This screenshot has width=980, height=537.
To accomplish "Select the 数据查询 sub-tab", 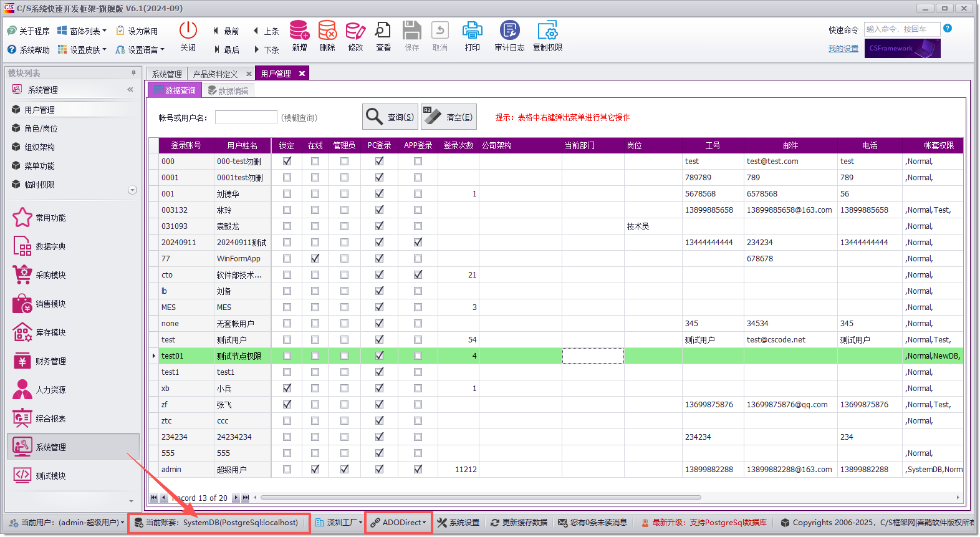I will click(175, 90).
